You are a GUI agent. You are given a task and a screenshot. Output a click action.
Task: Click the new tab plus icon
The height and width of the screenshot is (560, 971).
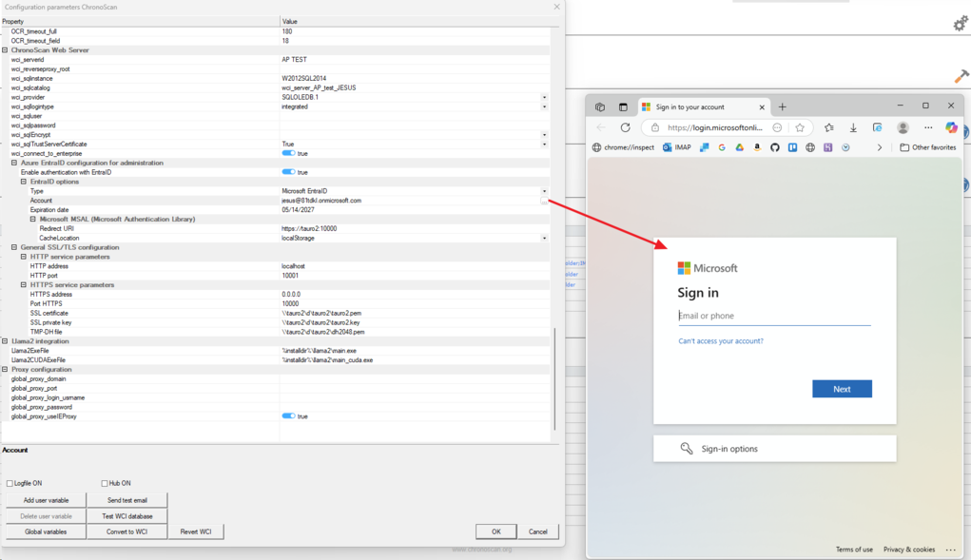click(x=783, y=106)
